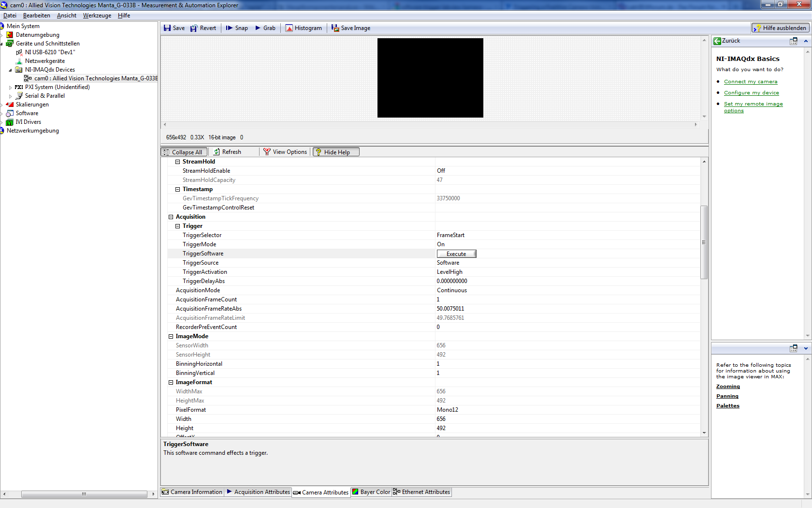Click the Revert toolbar icon

tap(194, 28)
